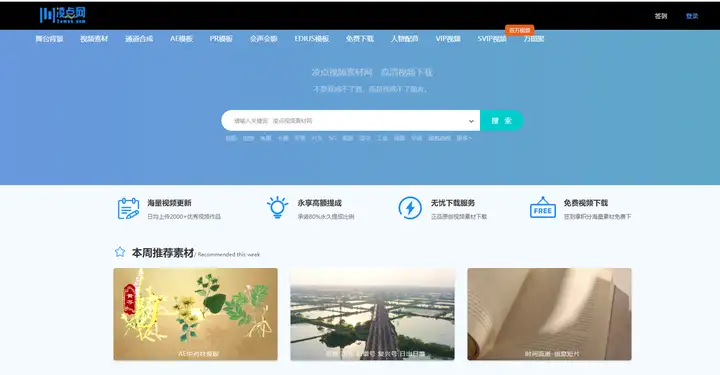Click the lightbulb icon for 永享高额提成

click(277, 207)
